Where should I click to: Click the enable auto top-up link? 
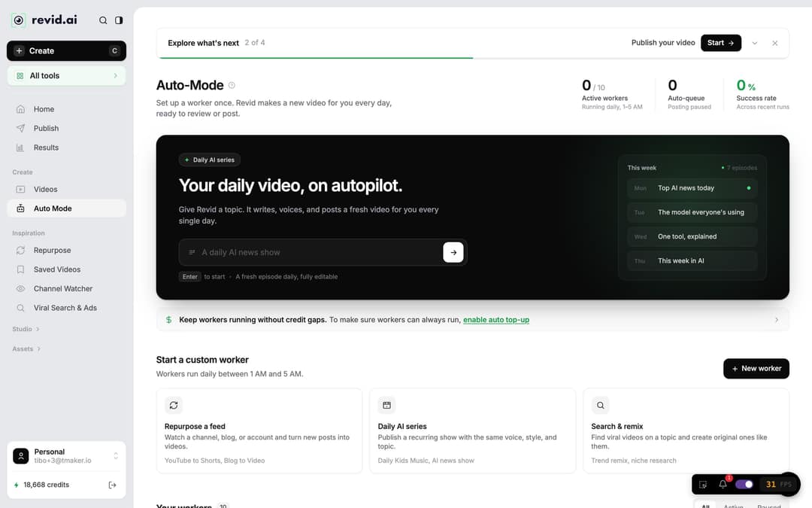tap(496, 320)
